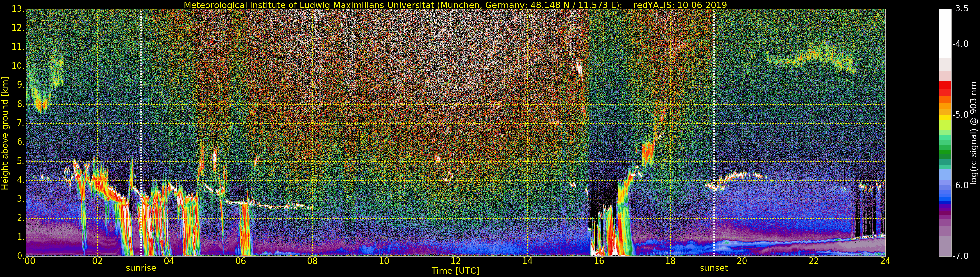Click the time axis tick label '18'

coord(670,261)
